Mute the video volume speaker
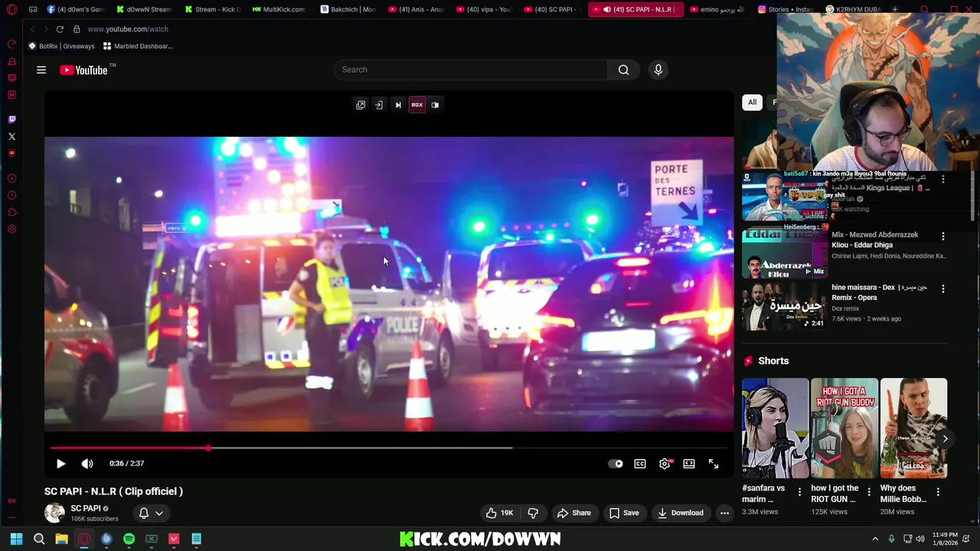The image size is (980, 551). pos(87,463)
